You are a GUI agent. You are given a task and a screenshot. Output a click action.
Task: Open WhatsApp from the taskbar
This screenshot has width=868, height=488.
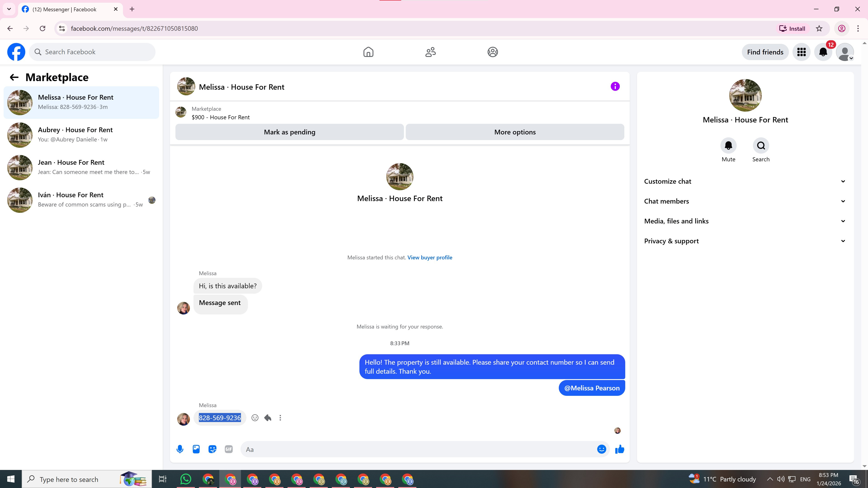pos(186,479)
